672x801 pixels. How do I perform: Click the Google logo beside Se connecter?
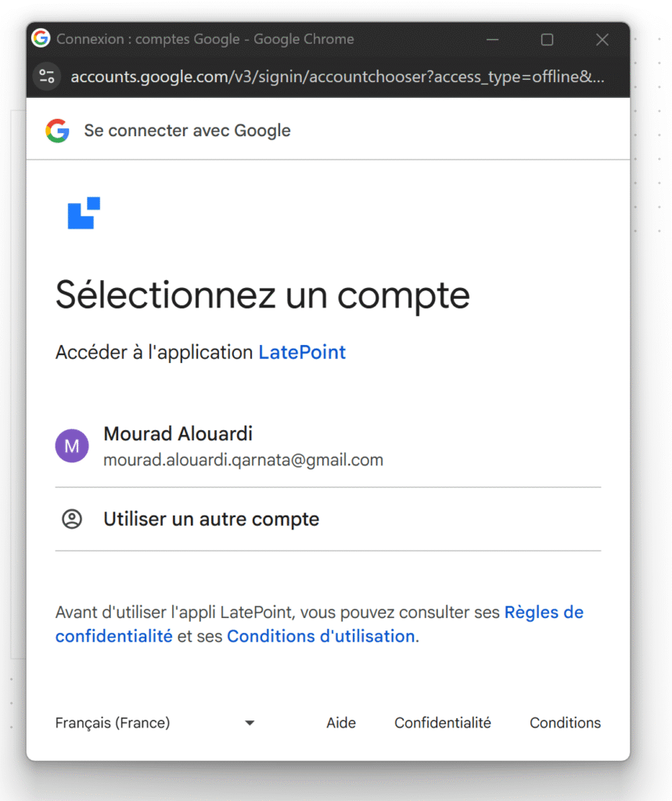[57, 131]
